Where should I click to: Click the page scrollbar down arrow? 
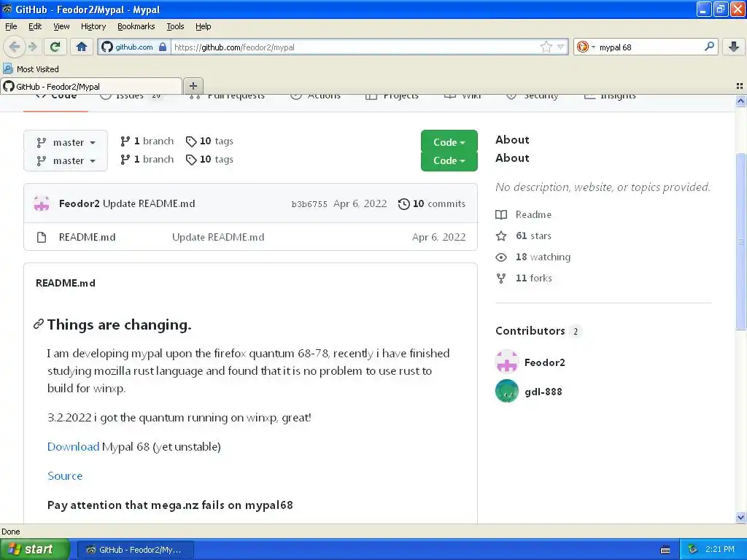(741, 517)
